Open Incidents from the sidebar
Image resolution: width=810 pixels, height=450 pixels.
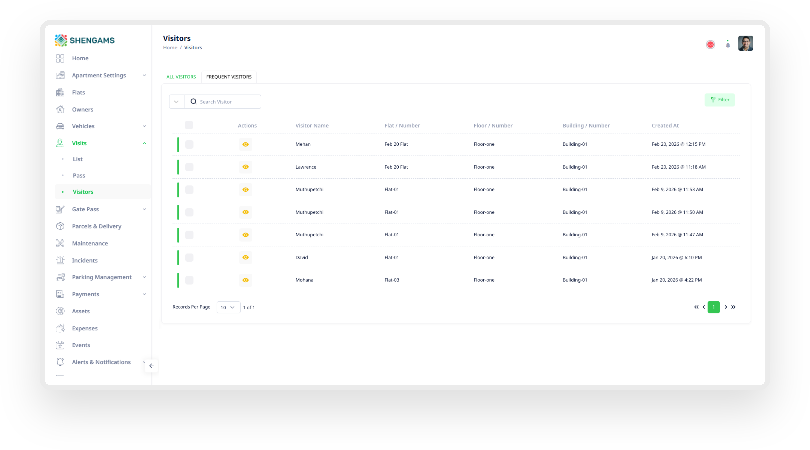(84, 260)
